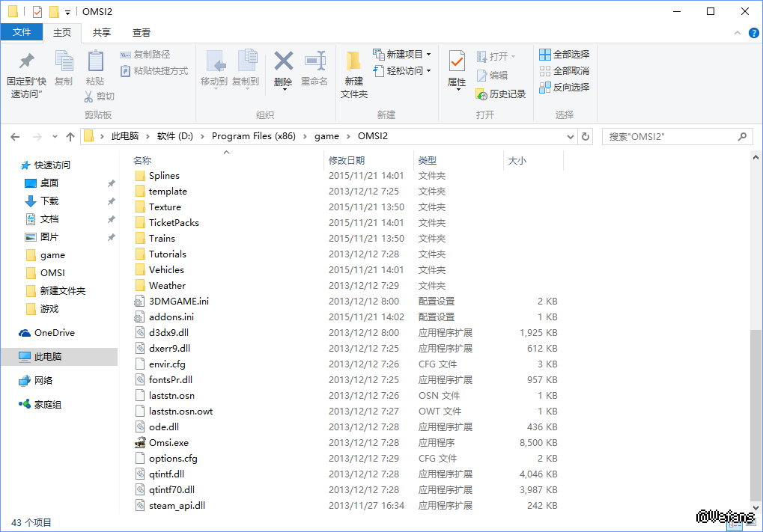Select 下载 in navigation pane

pyautogui.click(x=49, y=201)
